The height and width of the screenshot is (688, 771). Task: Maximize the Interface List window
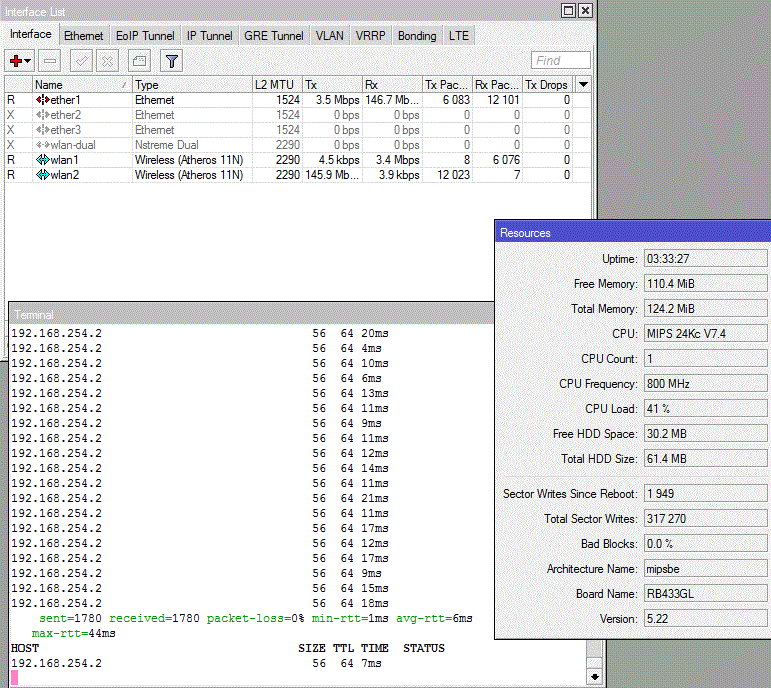(x=568, y=10)
